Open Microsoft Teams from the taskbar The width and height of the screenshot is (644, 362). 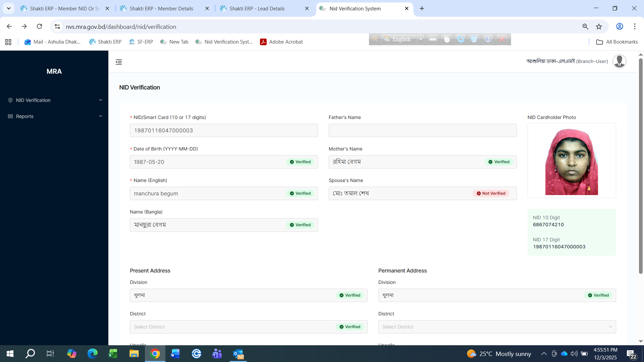point(217,354)
